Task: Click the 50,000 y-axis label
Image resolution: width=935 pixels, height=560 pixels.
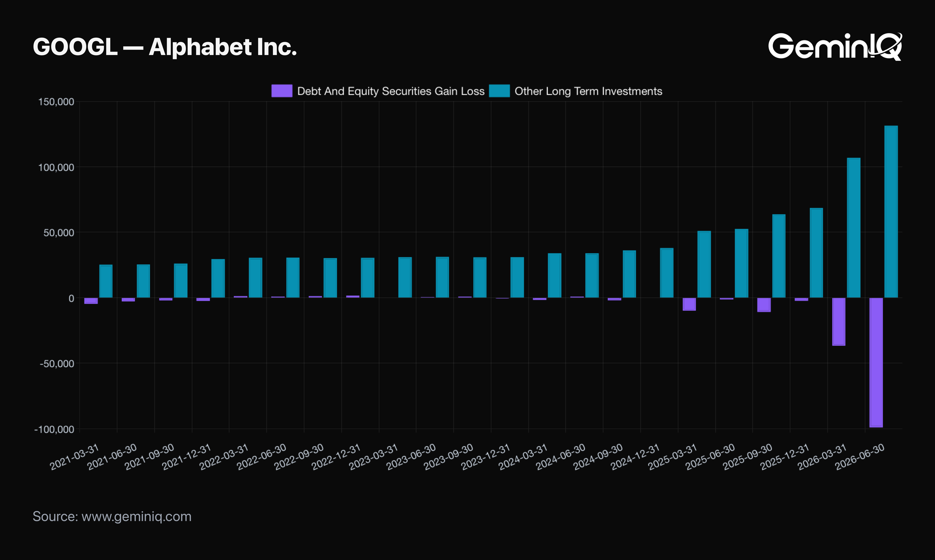Action: click(x=59, y=233)
